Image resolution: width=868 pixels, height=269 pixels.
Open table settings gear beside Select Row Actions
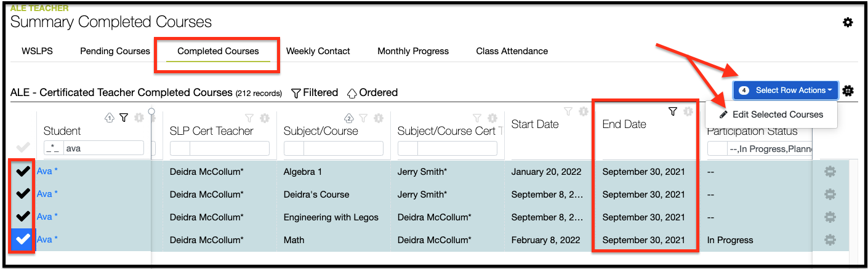(x=848, y=90)
